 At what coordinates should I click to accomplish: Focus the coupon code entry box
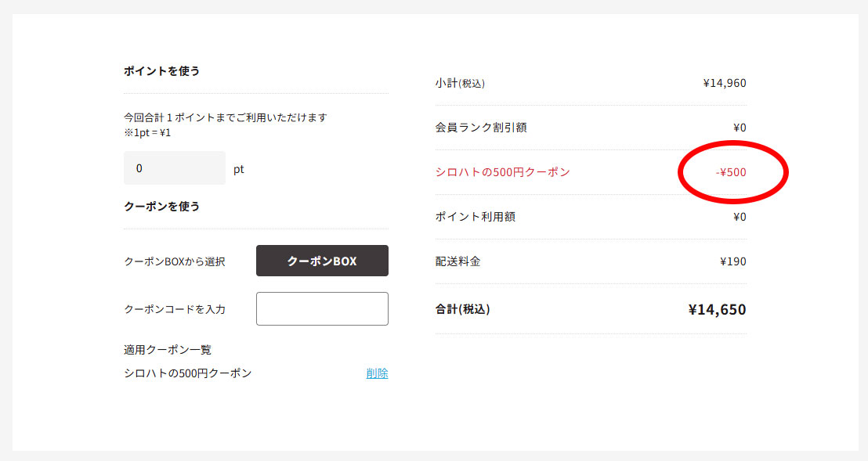tap(322, 308)
